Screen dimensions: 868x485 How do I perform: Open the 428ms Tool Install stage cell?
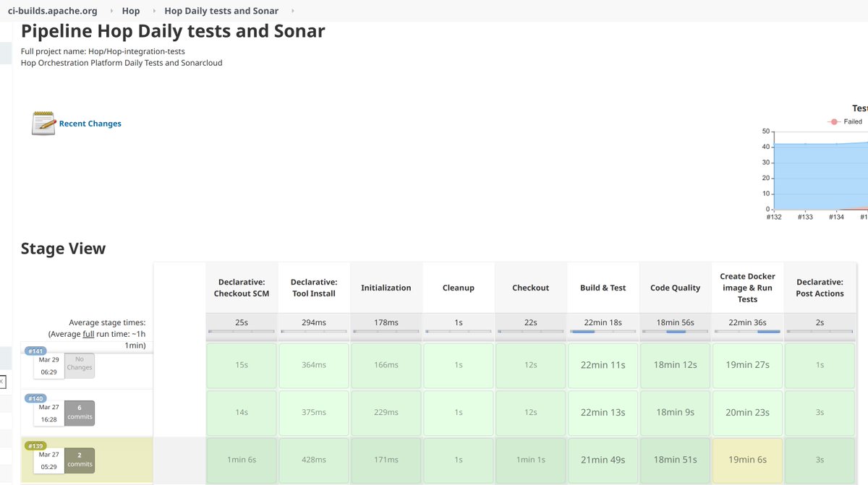click(314, 460)
